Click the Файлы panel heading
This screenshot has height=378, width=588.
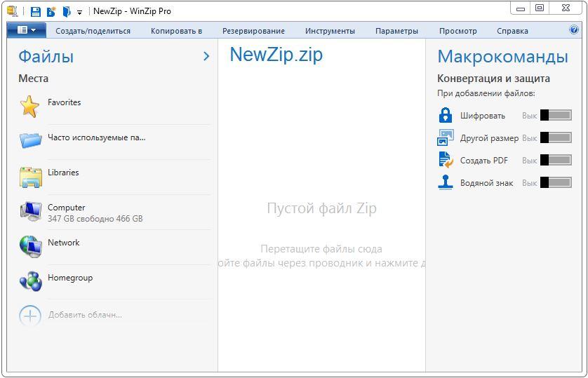tap(46, 56)
